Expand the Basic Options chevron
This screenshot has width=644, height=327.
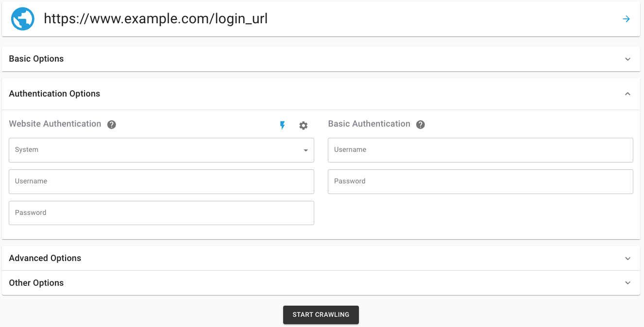pos(627,59)
